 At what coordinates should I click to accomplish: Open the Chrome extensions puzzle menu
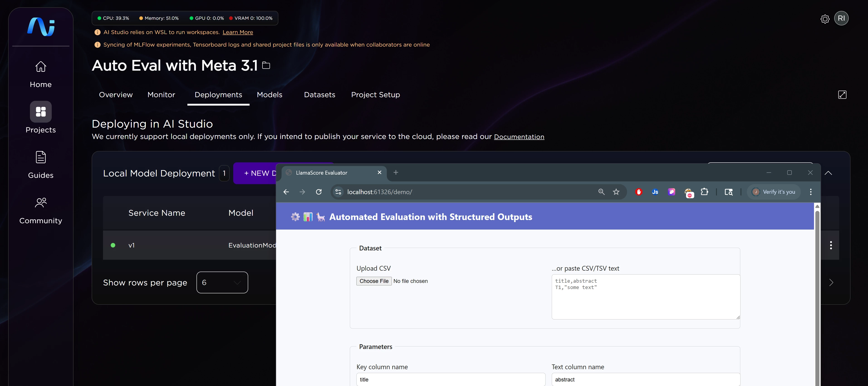(705, 192)
